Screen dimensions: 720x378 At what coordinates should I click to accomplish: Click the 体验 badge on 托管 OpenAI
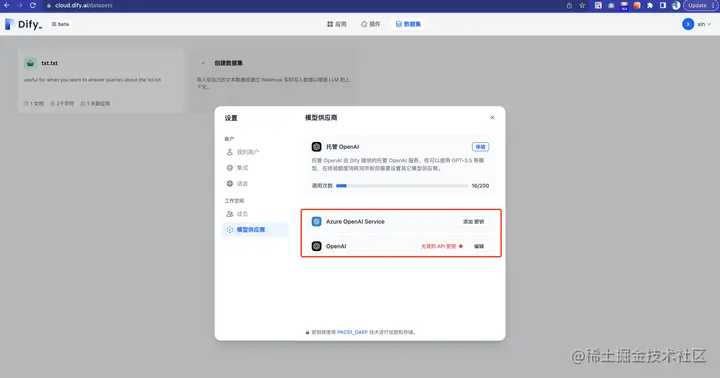(480, 147)
